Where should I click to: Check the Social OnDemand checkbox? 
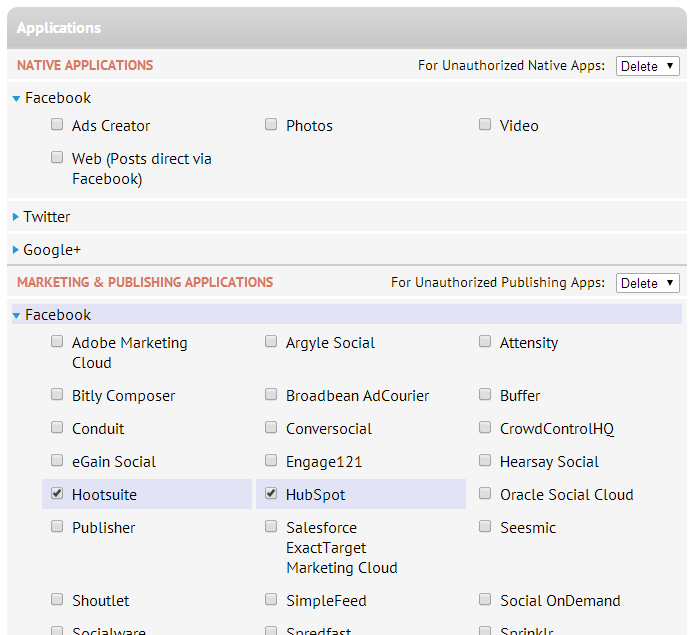pos(485,599)
